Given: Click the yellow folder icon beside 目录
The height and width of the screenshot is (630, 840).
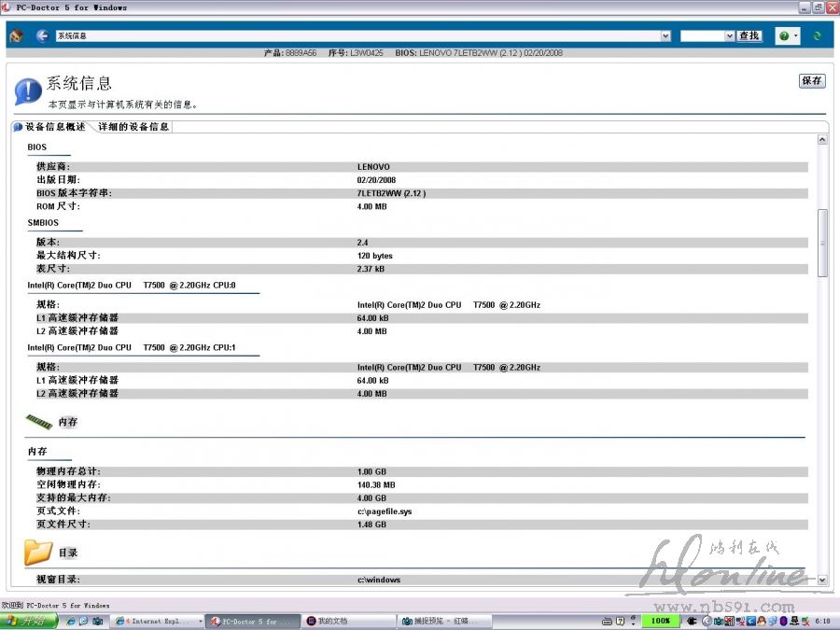Looking at the screenshot, I should (38, 553).
